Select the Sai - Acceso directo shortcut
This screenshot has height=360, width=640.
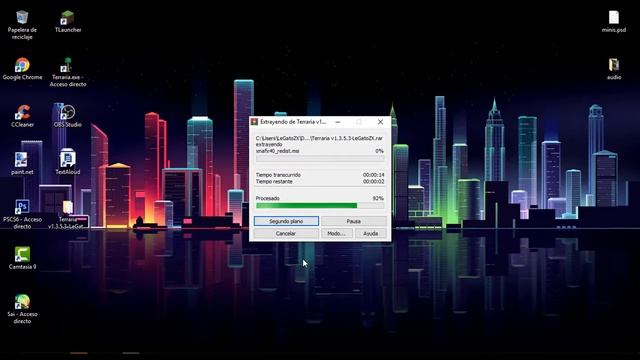[22, 309]
